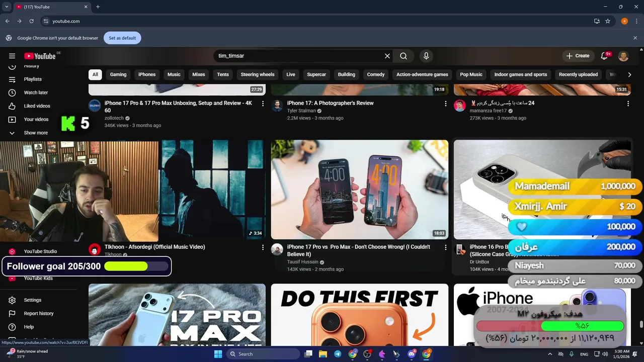Select the Steering wheels chip
644x362 pixels.
[x=258, y=74]
